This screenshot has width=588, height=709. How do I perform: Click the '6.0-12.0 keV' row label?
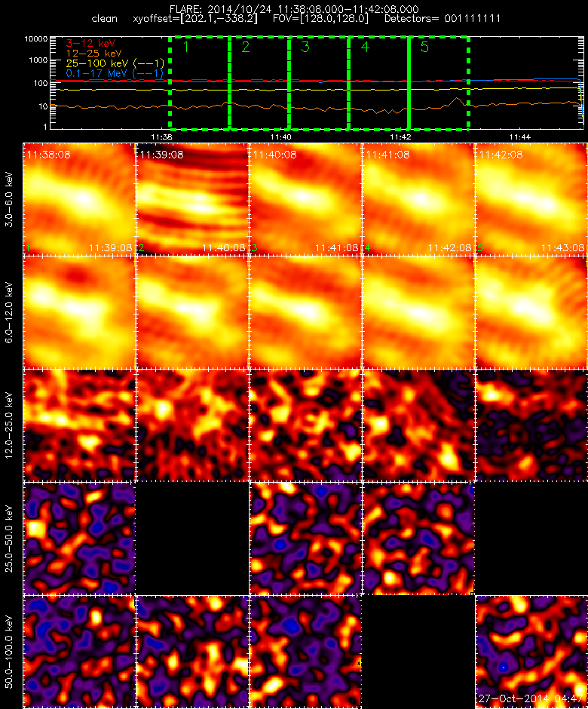tap(10, 312)
